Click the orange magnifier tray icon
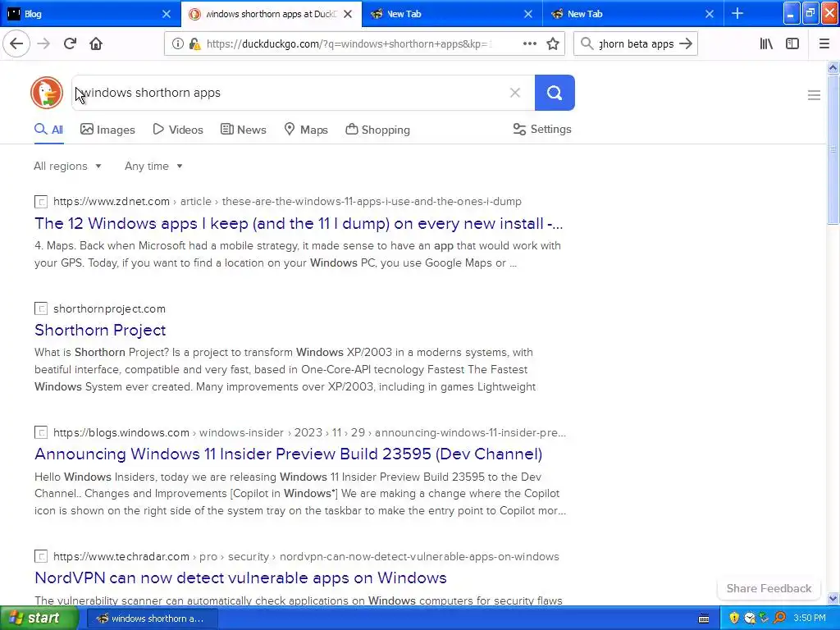840x630 pixels. [779, 619]
